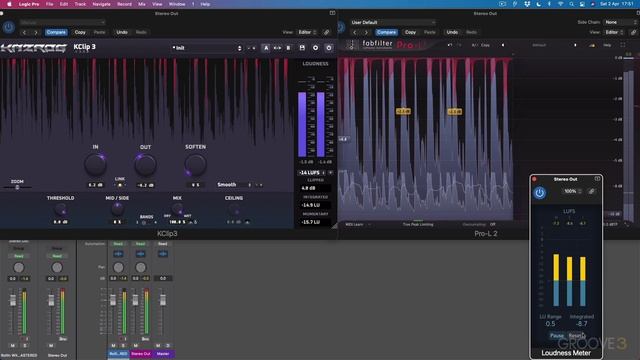Adjust the OUT knob in KClip 3

pyautogui.click(x=145, y=164)
